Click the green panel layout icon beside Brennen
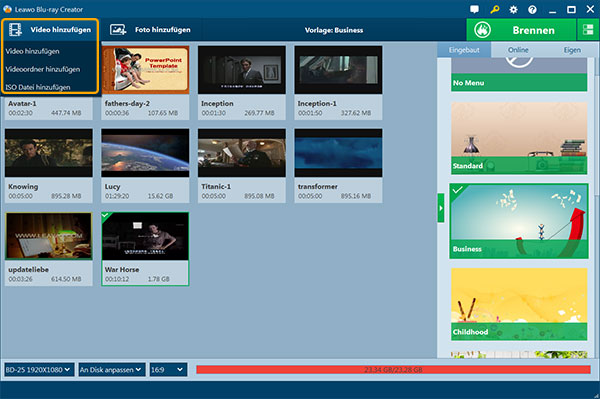This screenshot has height=399, width=600. [588, 30]
